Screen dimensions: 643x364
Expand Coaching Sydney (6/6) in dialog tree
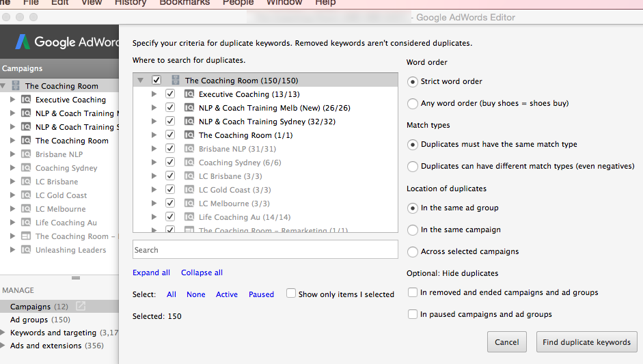pyautogui.click(x=154, y=163)
